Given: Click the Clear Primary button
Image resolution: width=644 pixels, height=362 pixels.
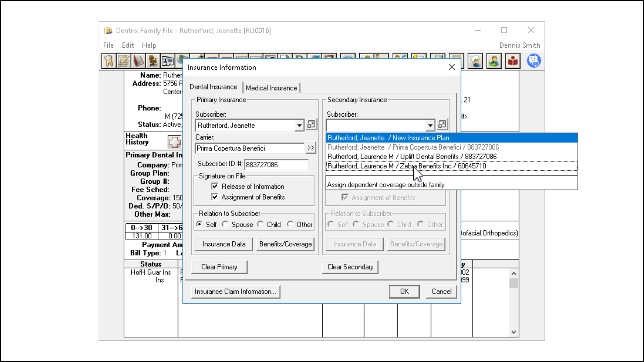Looking at the screenshot, I should [219, 267].
